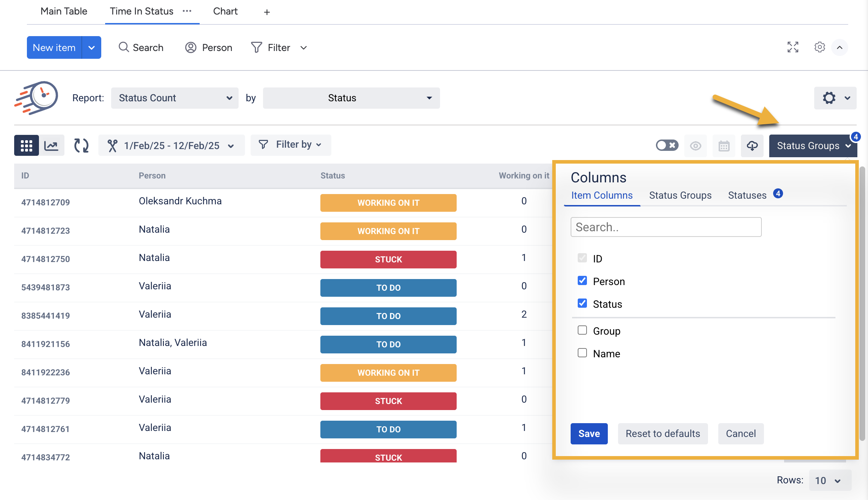868x500 pixels.
Task: Click the refresh data arrows icon
Action: click(81, 146)
